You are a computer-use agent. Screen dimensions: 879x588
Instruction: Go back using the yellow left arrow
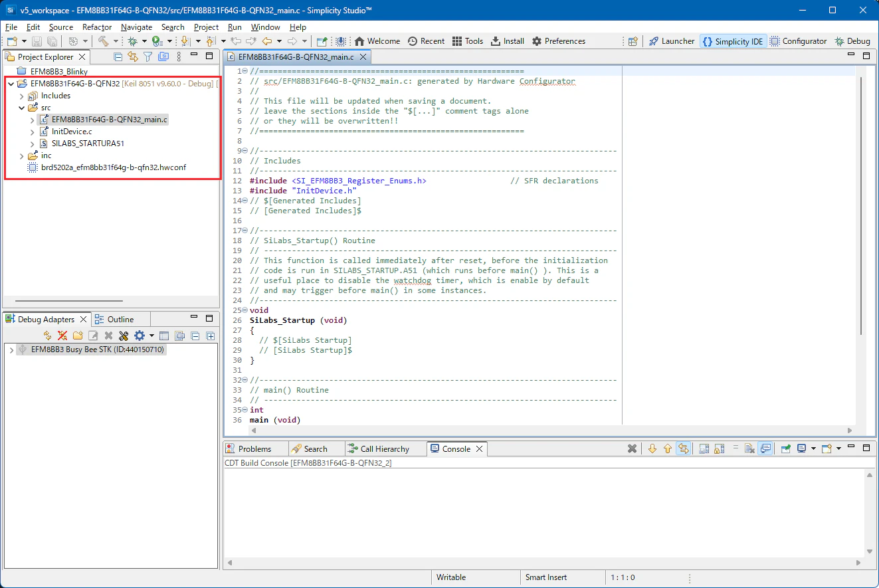267,41
